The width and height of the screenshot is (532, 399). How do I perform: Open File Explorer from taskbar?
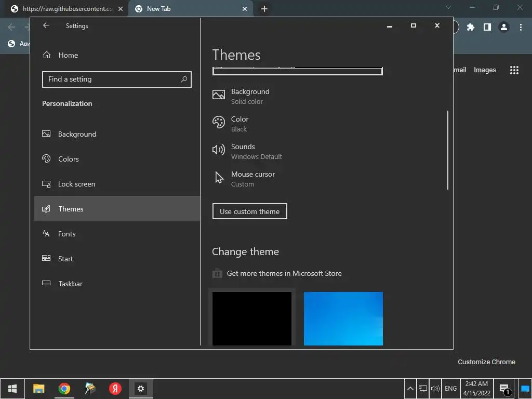38,389
